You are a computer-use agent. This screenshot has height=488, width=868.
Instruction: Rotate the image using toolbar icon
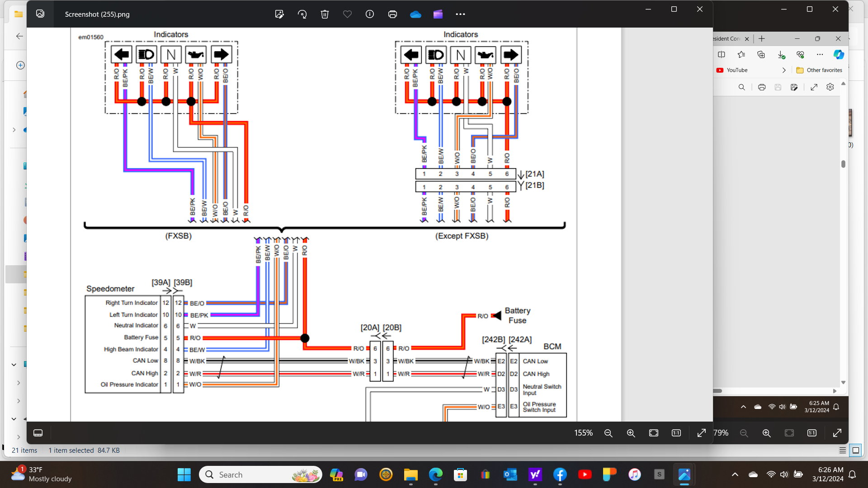point(302,14)
